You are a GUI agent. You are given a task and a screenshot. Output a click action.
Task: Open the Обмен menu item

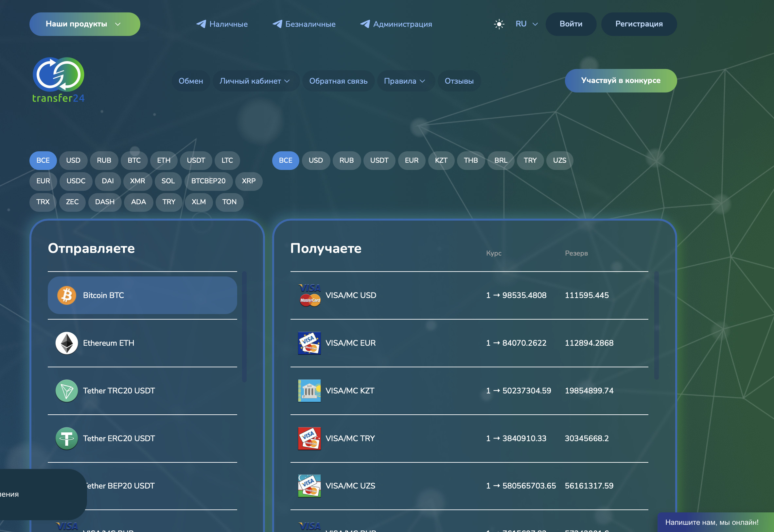[190, 81]
